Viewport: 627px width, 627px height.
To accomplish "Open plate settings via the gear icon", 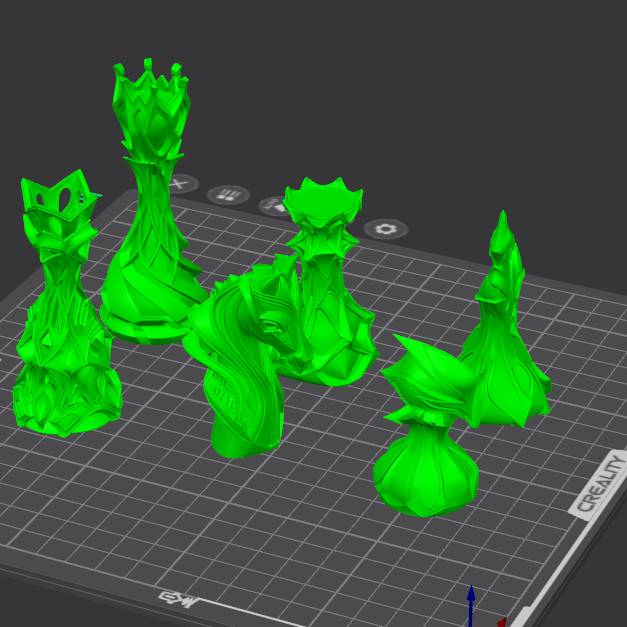I will point(385,229).
